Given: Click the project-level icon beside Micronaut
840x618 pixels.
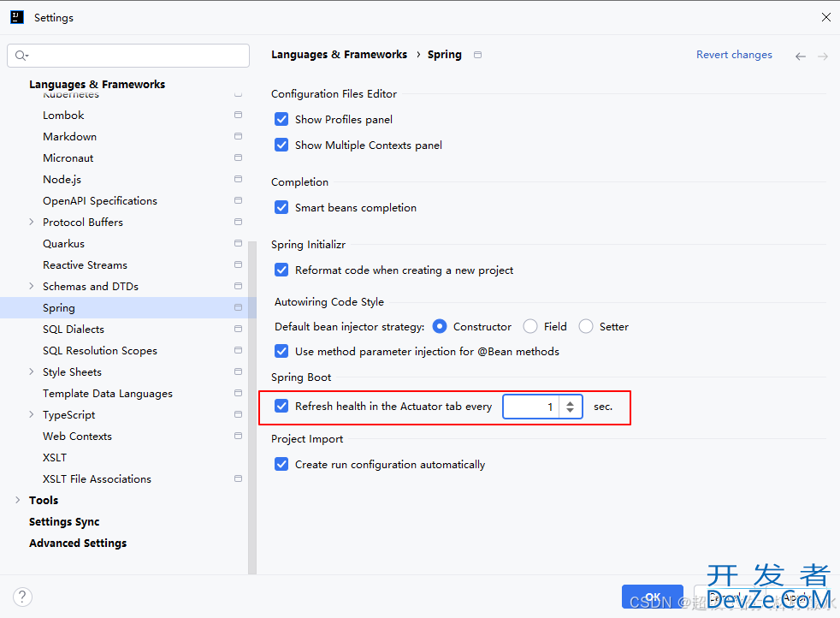Looking at the screenshot, I should click(238, 157).
